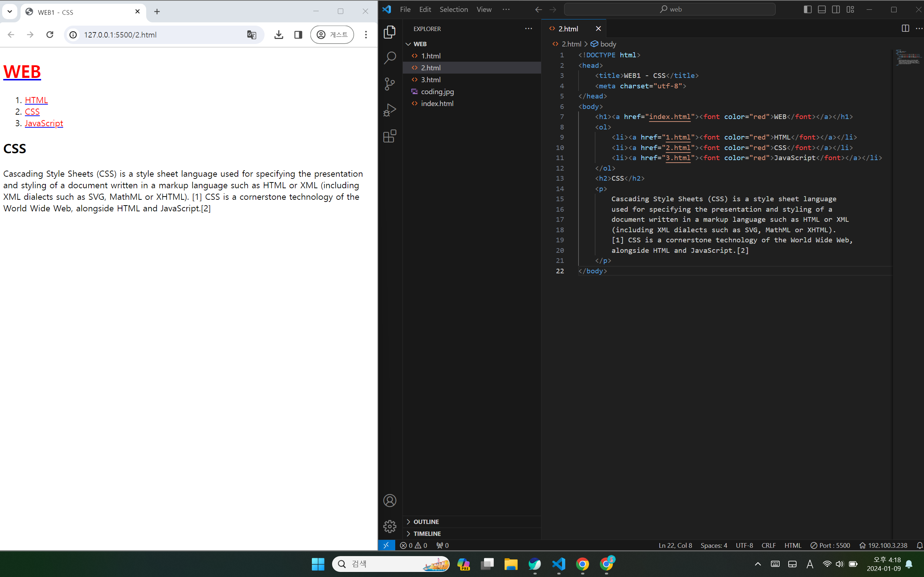This screenshot has height=577, width=924.
Task: Open Source Control view icon
Action: tap(389, 84)
